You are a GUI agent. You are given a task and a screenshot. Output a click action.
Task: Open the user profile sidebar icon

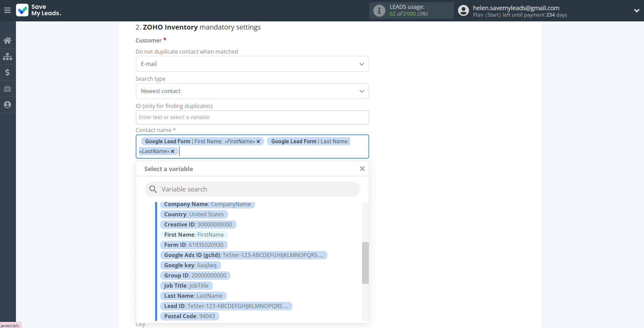[x=7, y=105]
